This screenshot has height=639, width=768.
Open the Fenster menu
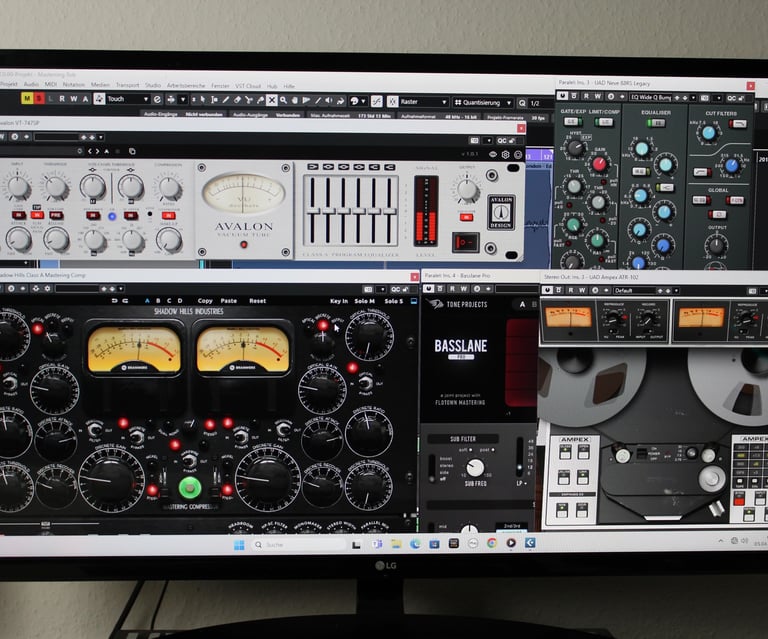[220, 86]
